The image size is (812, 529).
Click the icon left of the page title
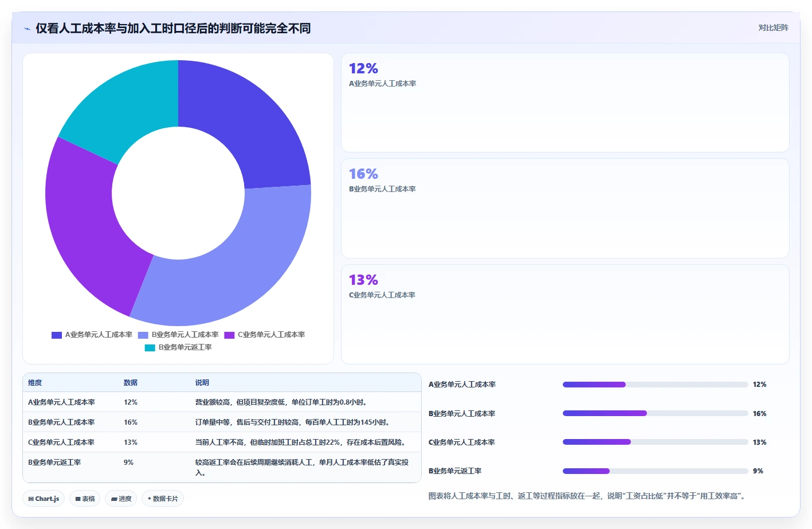pyautogui.click(x=27, y=29)
